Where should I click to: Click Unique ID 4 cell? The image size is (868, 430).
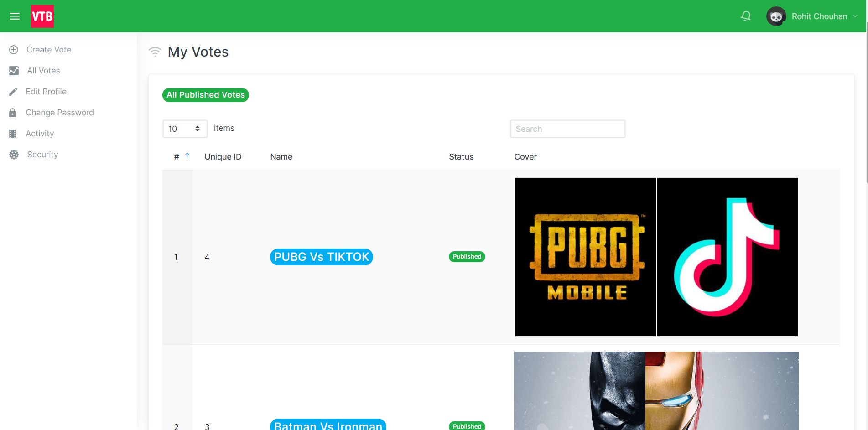(207, 257)
